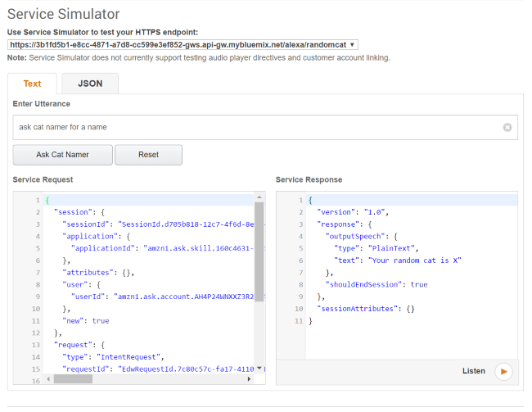Click the Listen label text
532x412 pixels.
coord(474,371)
